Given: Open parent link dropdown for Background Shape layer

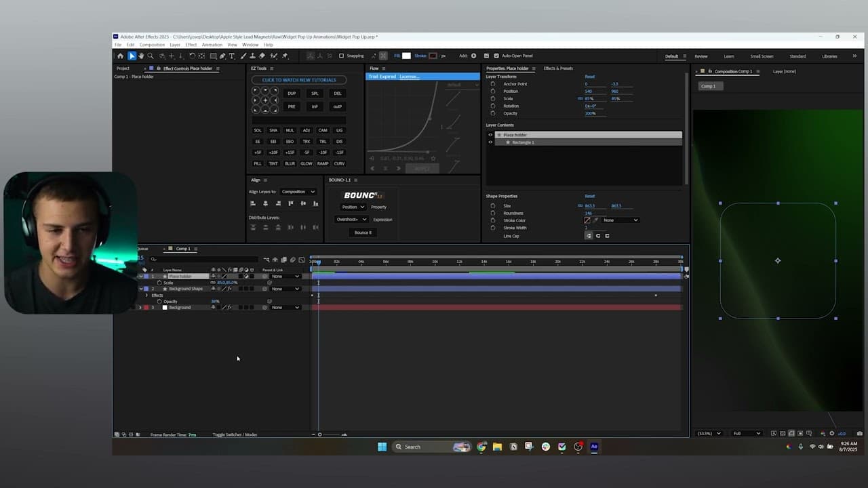Looking at the screenshot, I should pos(285,289).
